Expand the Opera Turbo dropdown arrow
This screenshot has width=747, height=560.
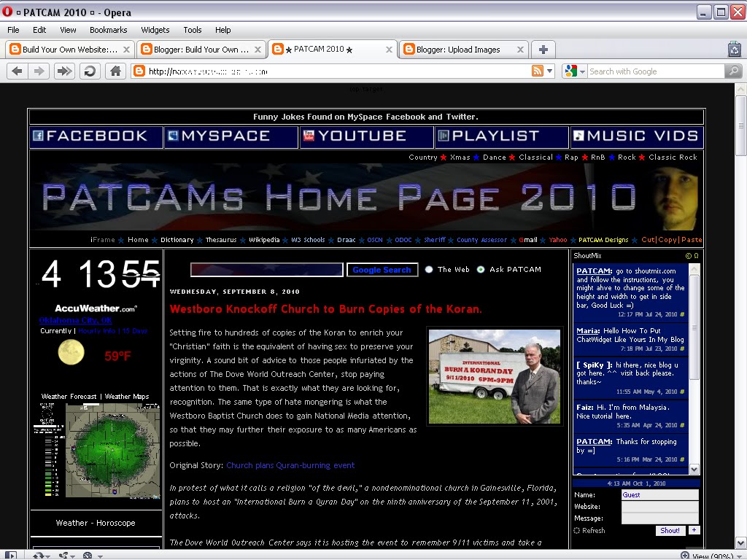100,556
